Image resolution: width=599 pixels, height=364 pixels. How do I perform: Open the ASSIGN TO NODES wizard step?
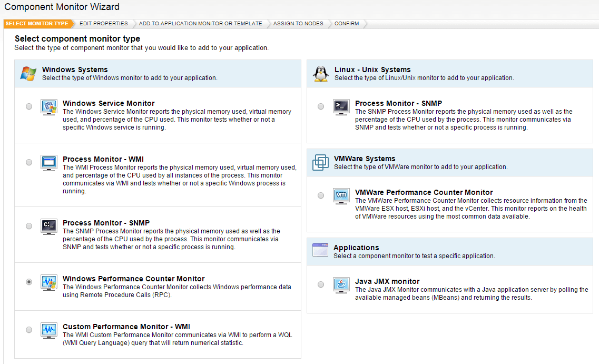coord(298,23)
